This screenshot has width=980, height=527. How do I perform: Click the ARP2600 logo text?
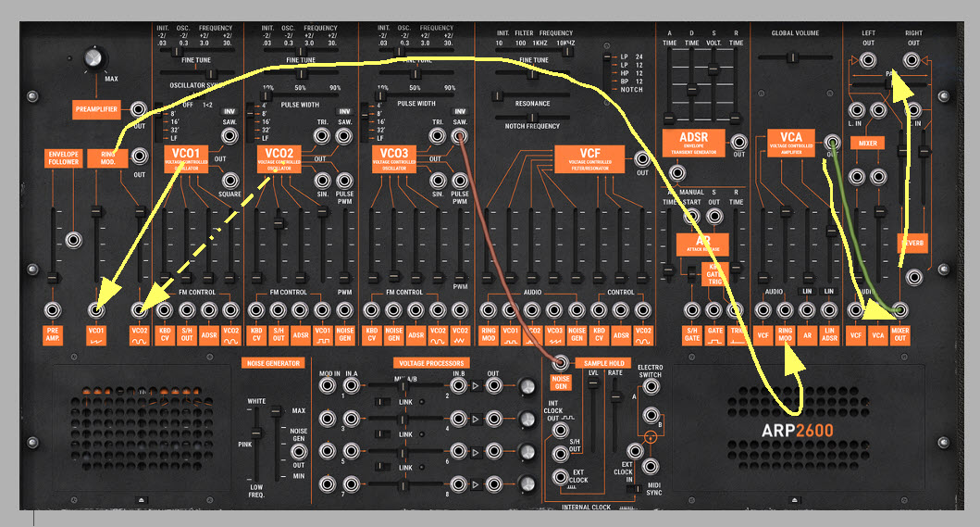coord(797,431)
